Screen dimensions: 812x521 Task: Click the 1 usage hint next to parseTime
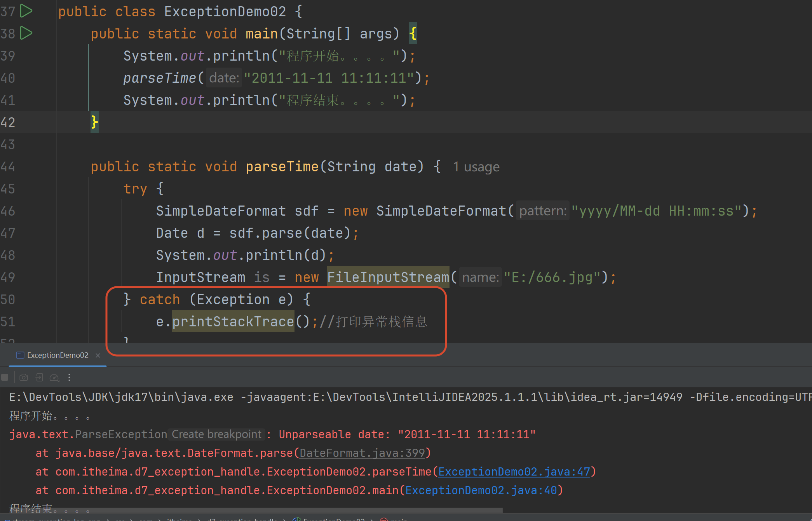(x=476, y=167)
